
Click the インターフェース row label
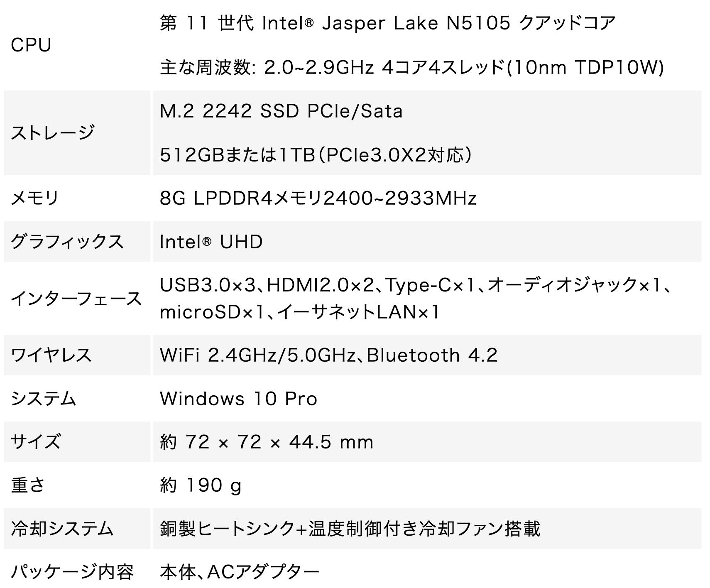point(76,299)
